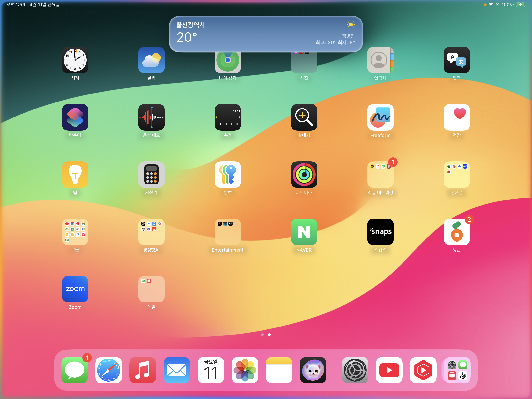Open YouTube from the dock
The image size is (532, 399).
389,370
